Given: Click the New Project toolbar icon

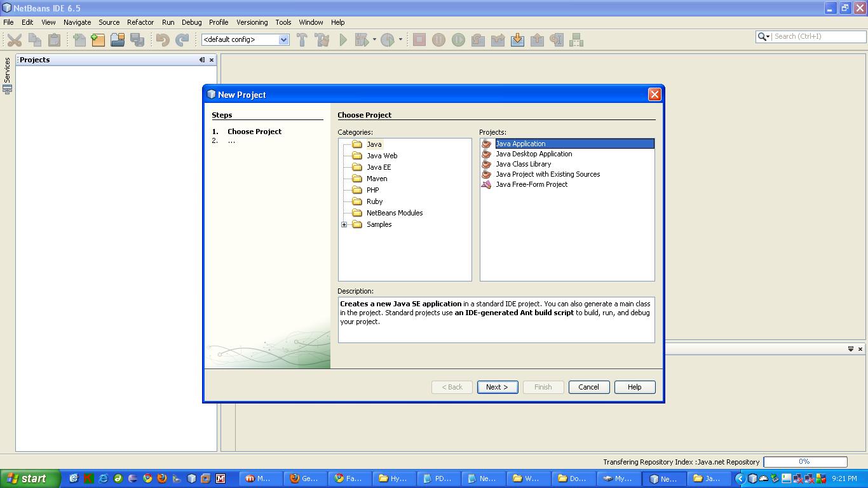Looking at the screenshot, I should click(98, 40).
